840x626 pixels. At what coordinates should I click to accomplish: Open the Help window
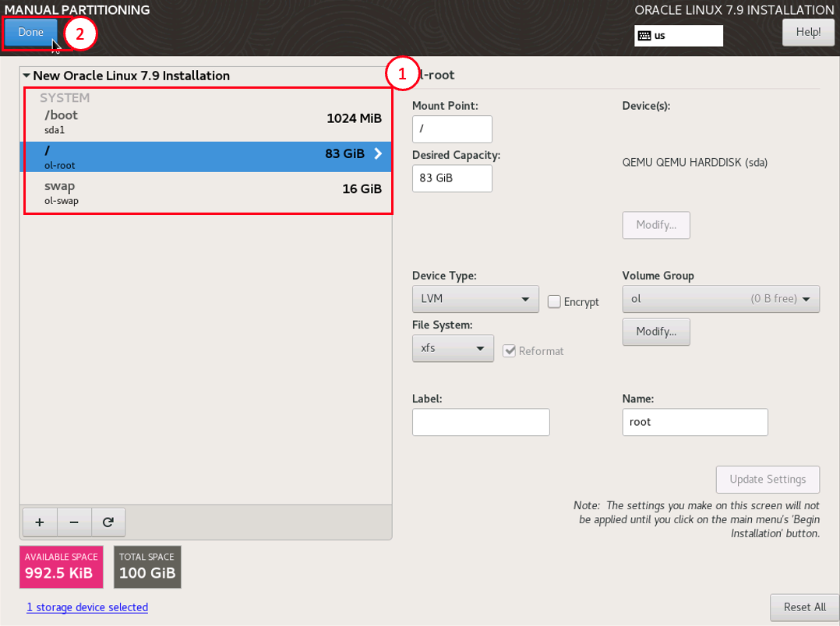pyautogui.click(x=807, y=33)
